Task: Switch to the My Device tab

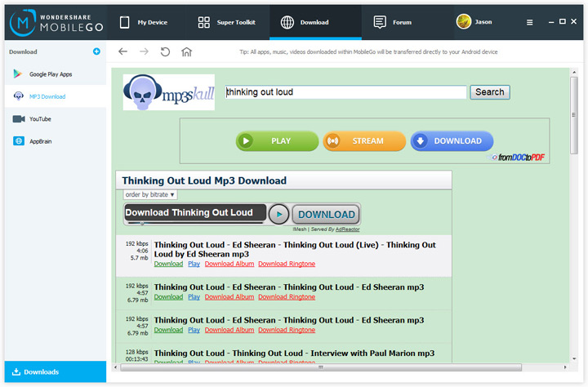Action: coord(144,23)
